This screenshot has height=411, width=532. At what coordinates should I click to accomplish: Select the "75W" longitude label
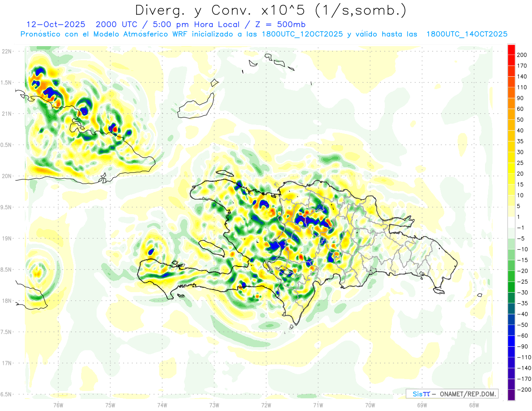(110, 405)
